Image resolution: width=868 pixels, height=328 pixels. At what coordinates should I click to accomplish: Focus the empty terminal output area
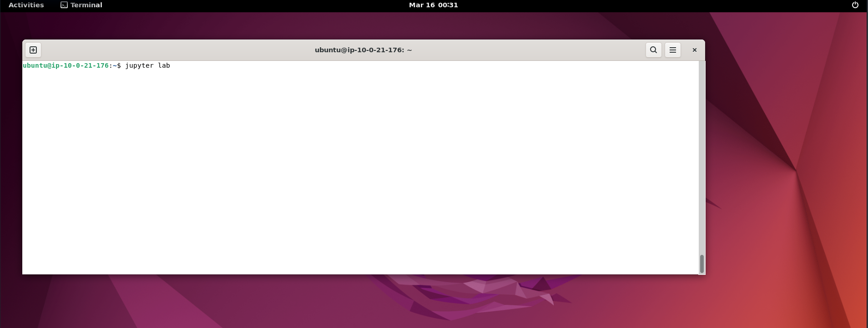(x=359, y=173)
